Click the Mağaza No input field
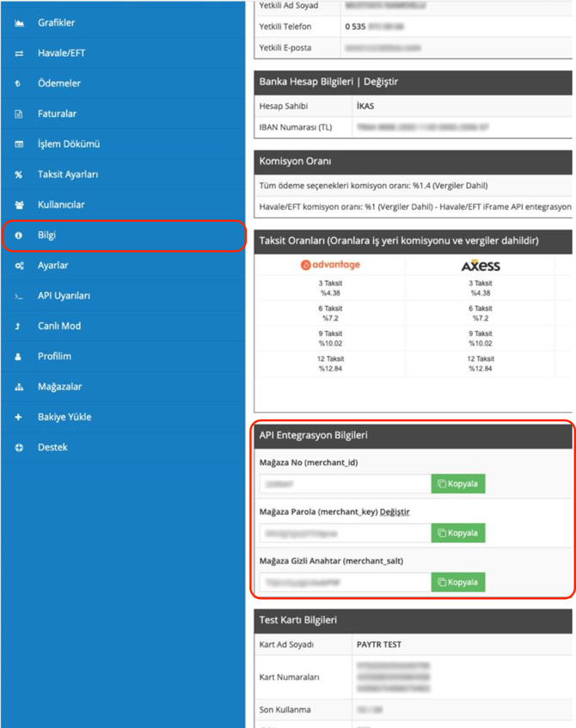 click(x=344, y=484)
